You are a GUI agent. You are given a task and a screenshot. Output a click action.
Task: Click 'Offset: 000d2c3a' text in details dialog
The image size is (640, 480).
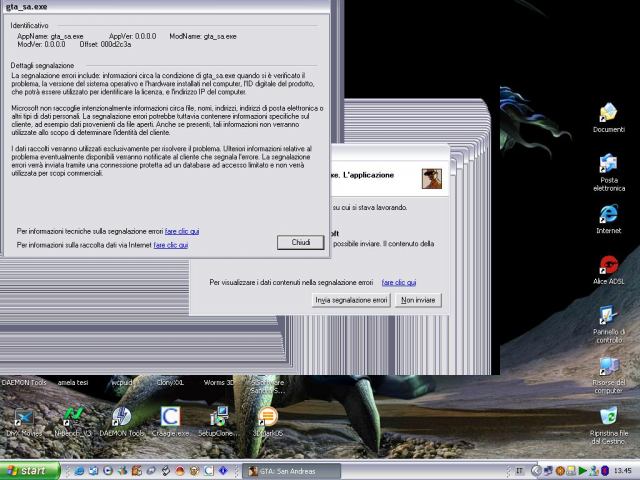pos(105,44)
